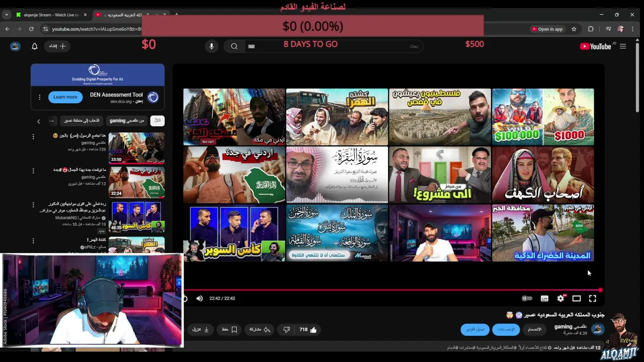The image size is (644, 362).
Task: Open suggested video thumbnail with 32:24 duration
Action: (x=136, y=183)
